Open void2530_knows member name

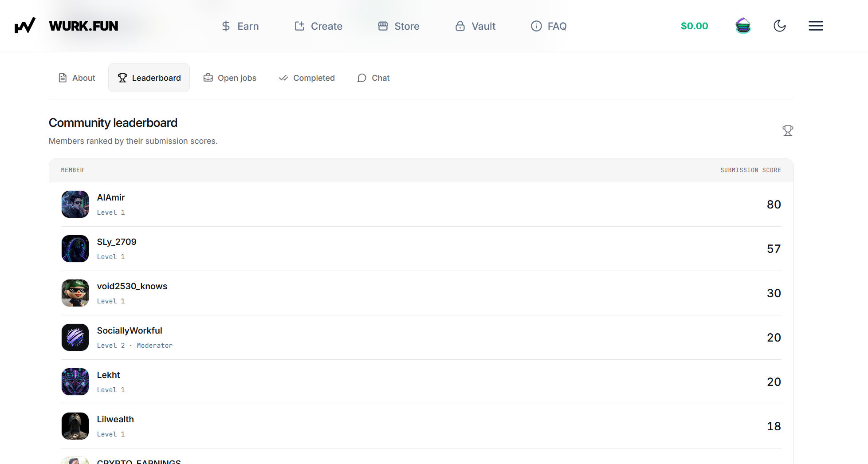pos(132,286)
